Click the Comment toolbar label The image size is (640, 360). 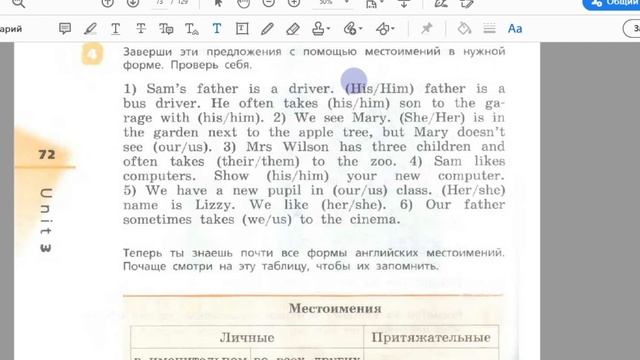[11, 29]
